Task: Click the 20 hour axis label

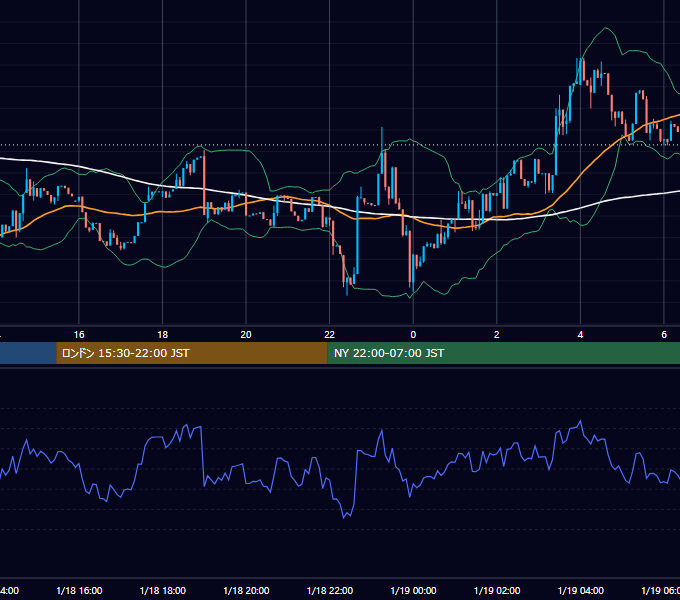Action: click(246, 335)
